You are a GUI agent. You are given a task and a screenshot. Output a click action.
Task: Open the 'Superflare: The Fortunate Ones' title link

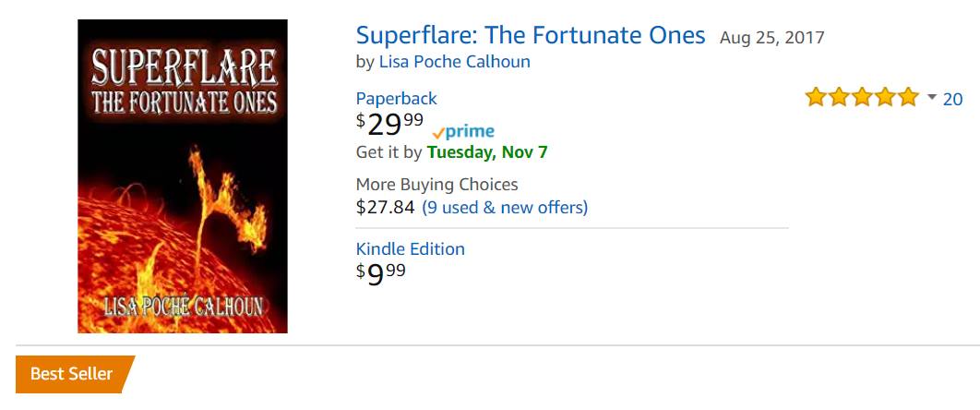[x=530, y=36]
